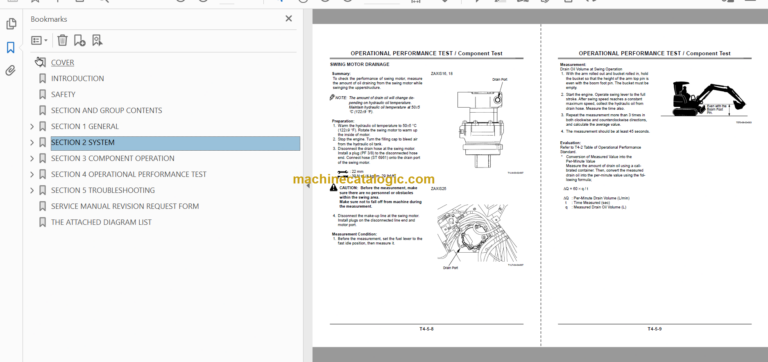The height and width of the screenshot is (362, 768).
Task: Select highlighted SECTION 2 SYSTEM bookmark
Action: [175, 143]
